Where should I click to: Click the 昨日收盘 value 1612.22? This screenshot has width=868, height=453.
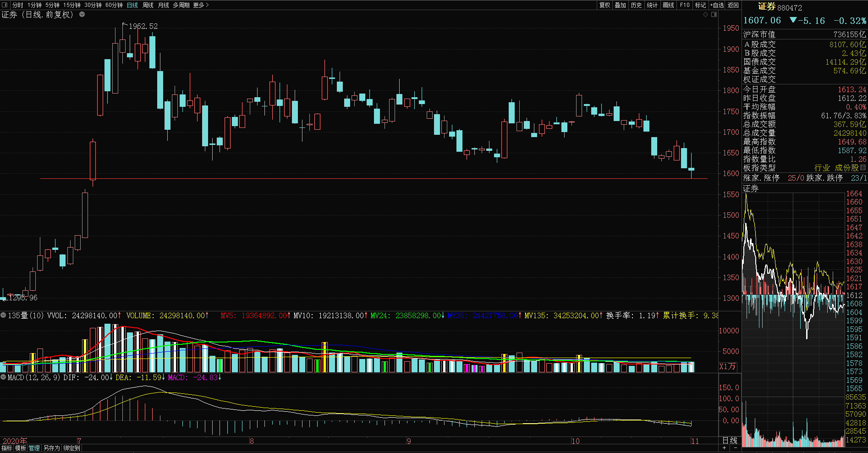[852, 98]
